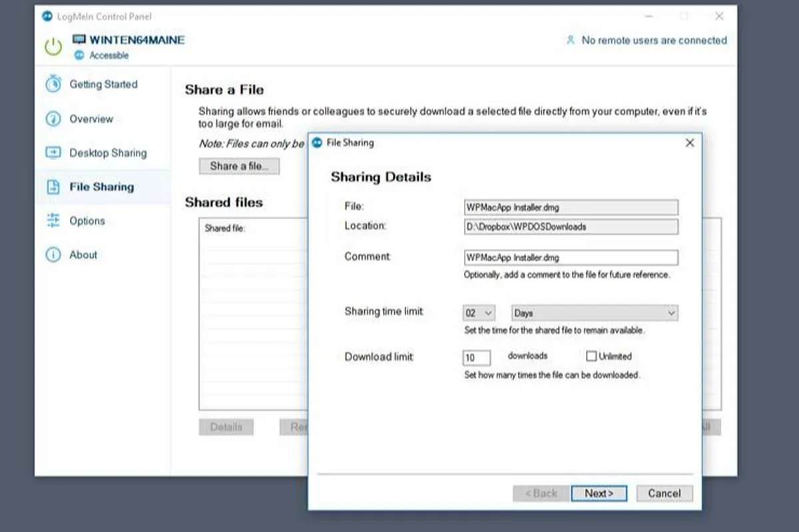Close the File Sharing dialog window
The width and height of the screenshot is (799, 532).
pyautogui.click(x=690, y=143)
